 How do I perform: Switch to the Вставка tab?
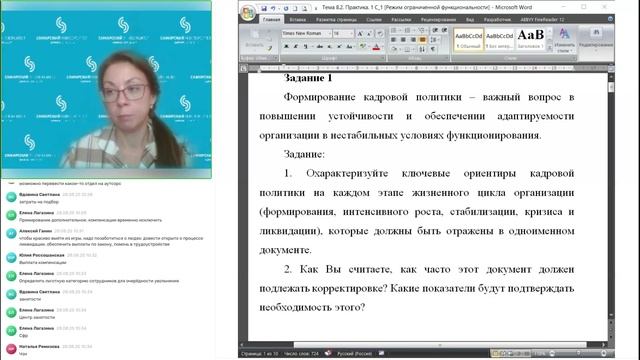point(298,20)
